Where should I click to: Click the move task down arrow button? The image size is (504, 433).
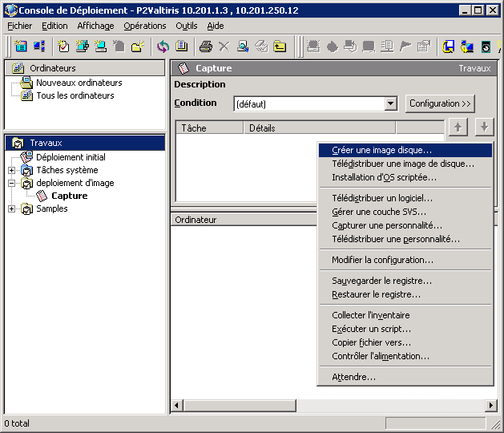pos(485,127)
